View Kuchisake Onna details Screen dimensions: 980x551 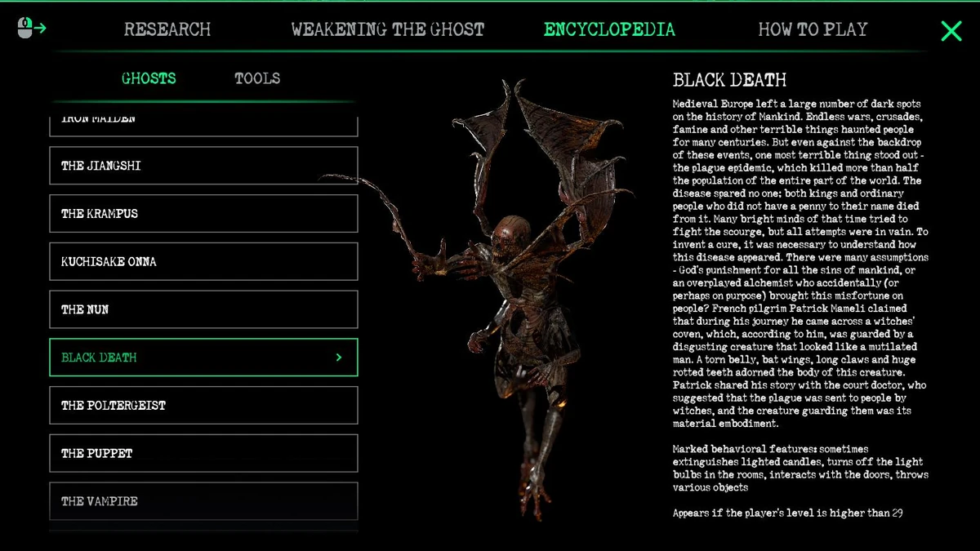[203, 261]
